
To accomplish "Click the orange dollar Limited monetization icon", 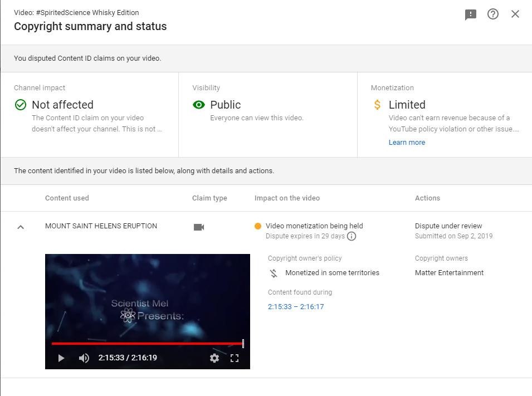I will pyautogui.click(x=377, y=105).
